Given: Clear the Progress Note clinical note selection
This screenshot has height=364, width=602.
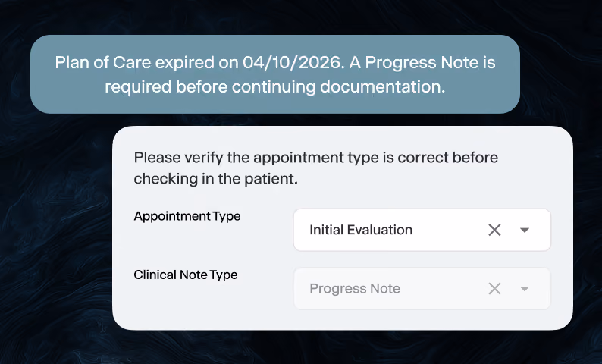Looking at the screenshot, I should click(494, 288).
